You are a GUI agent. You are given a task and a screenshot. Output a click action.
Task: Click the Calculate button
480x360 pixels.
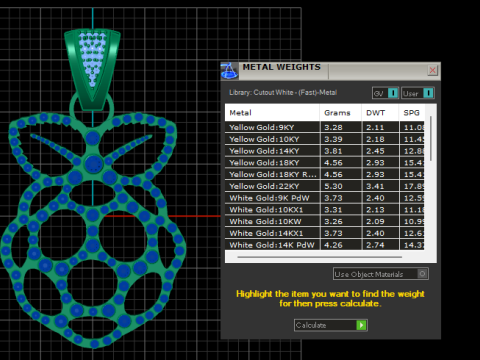pyautogui.click(x=331, y=325)
